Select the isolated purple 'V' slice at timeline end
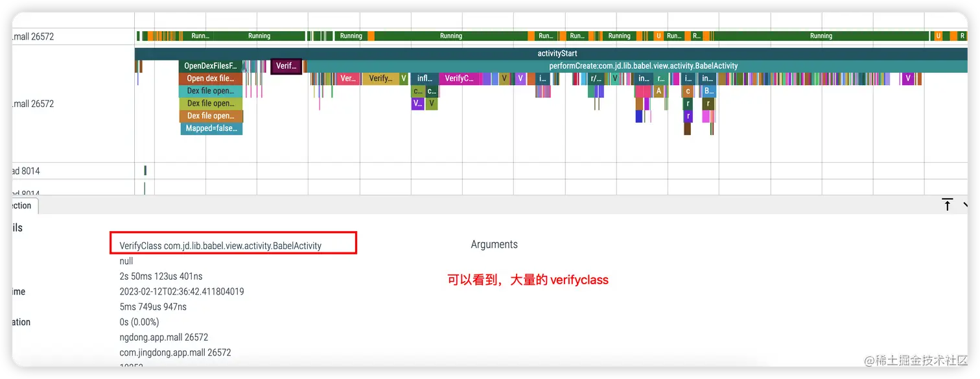This screenshot has width=980, height=379. coord(908,79)
